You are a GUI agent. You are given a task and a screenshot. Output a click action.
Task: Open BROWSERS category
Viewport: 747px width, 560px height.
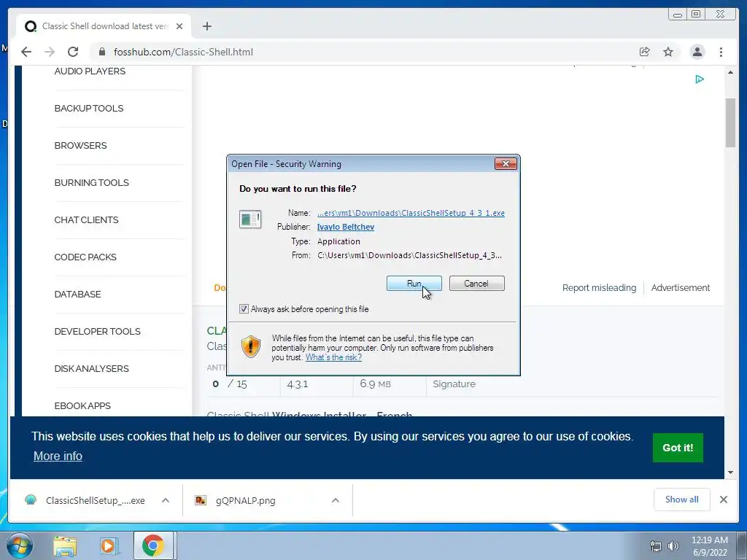coord(80,145)
